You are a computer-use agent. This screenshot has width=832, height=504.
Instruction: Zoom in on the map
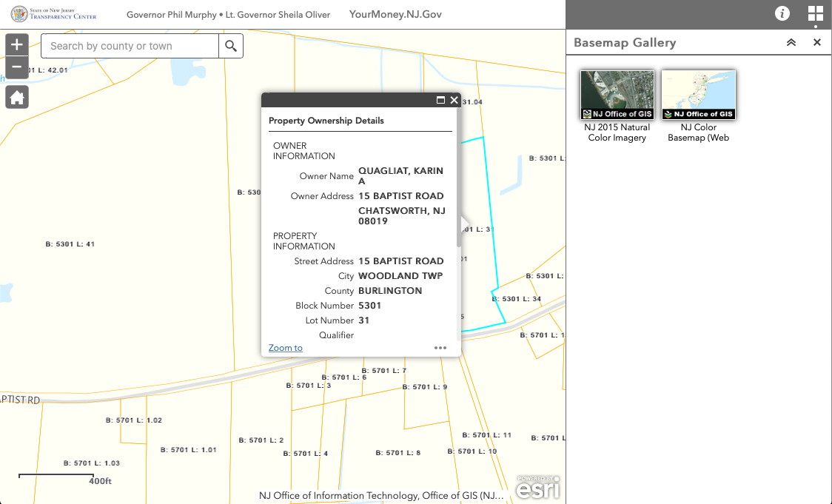[17, 44]
